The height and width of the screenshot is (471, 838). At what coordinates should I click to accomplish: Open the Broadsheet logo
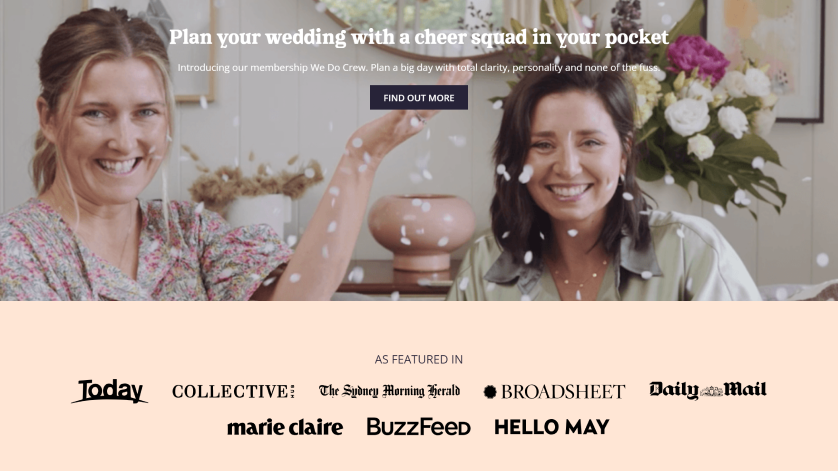tap(554, 392)
